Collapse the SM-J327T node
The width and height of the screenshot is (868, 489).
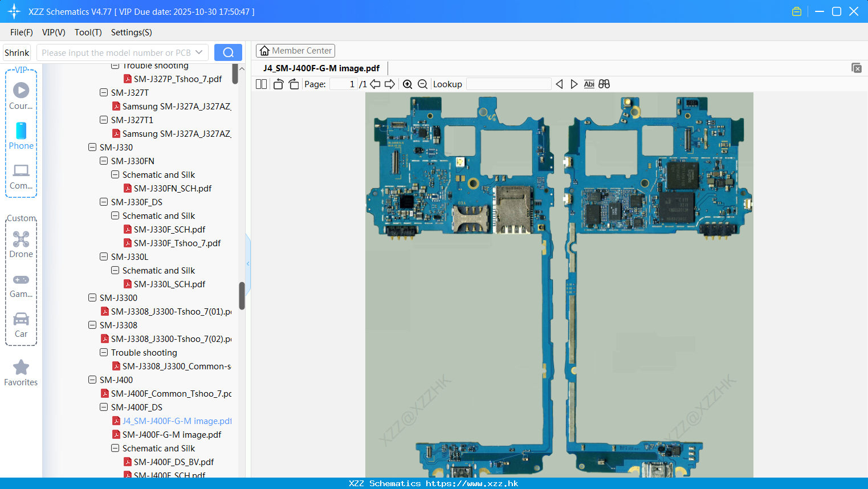(x=104, y=92)
